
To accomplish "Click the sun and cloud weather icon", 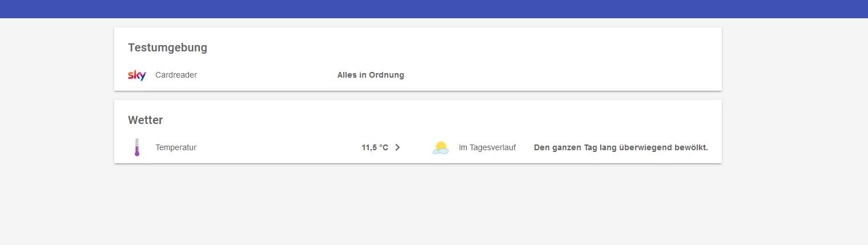I will (440, 148).
